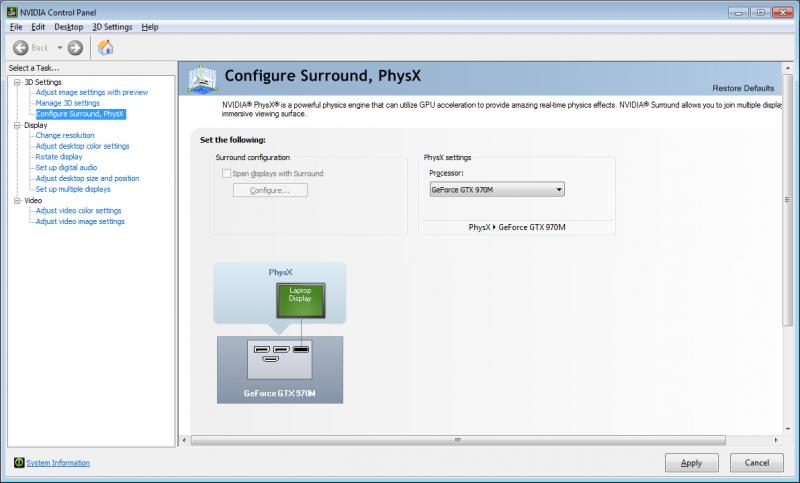Select Manage 3D settings in tree

67,103
